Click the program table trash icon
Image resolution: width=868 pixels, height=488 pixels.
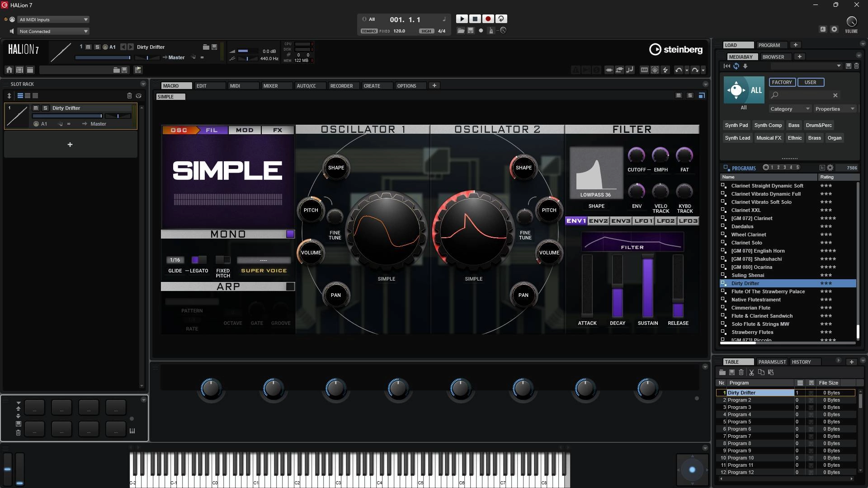741,372
